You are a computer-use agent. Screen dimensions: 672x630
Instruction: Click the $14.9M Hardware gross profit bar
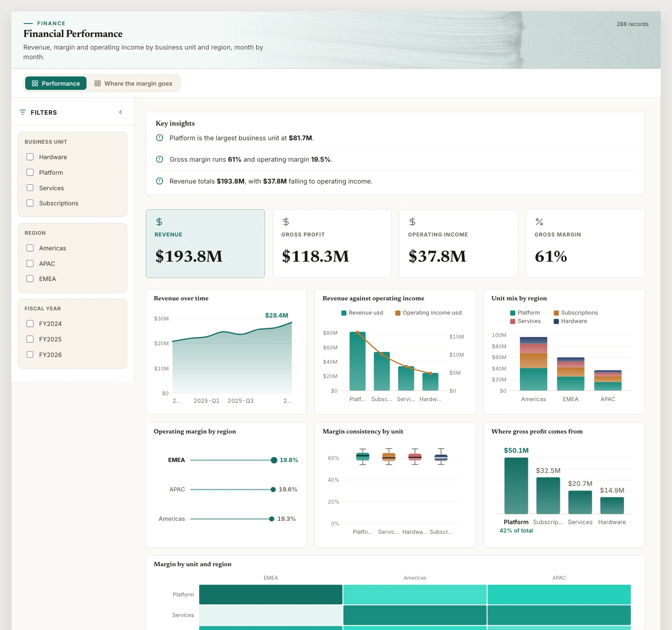coord(612,506)
